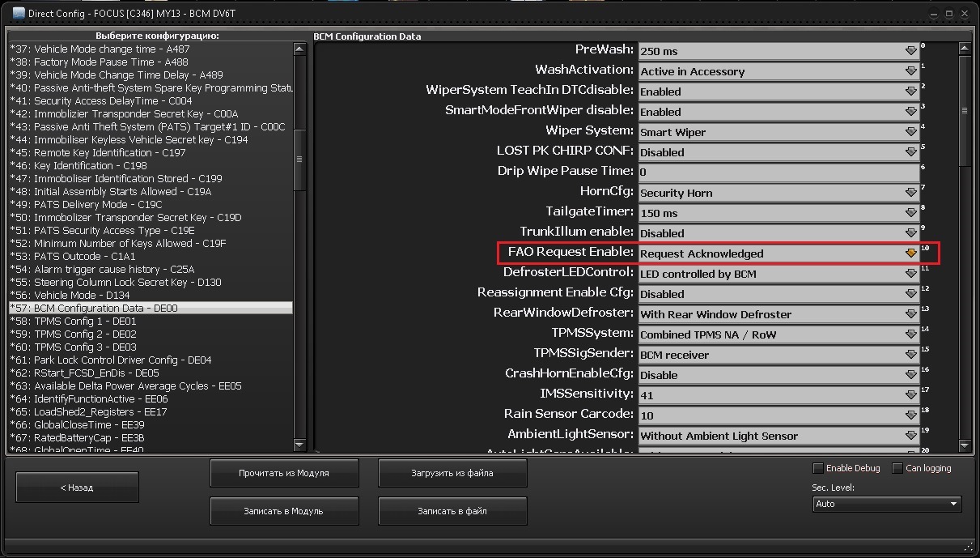980x558 pixels.
Task: Open the Reassignment Enable Cfg dropdown
Action: 778,294
